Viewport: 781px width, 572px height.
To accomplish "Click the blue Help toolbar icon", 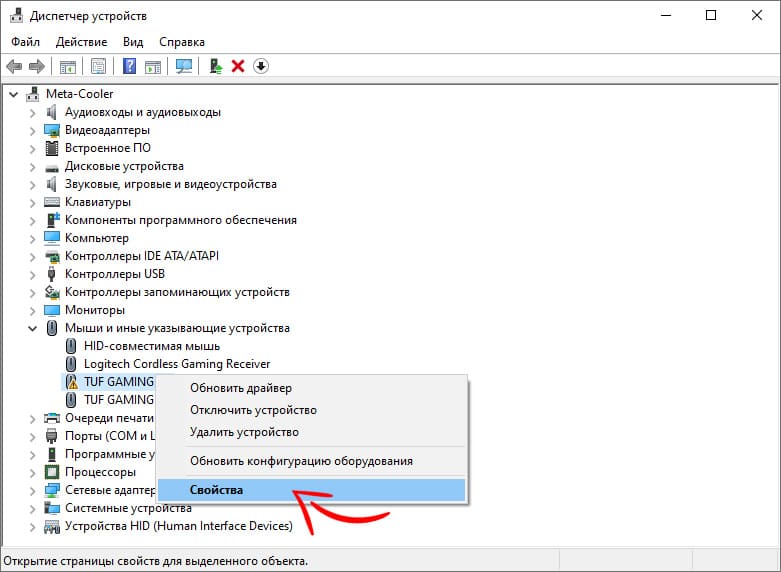I will click(129, 66).
